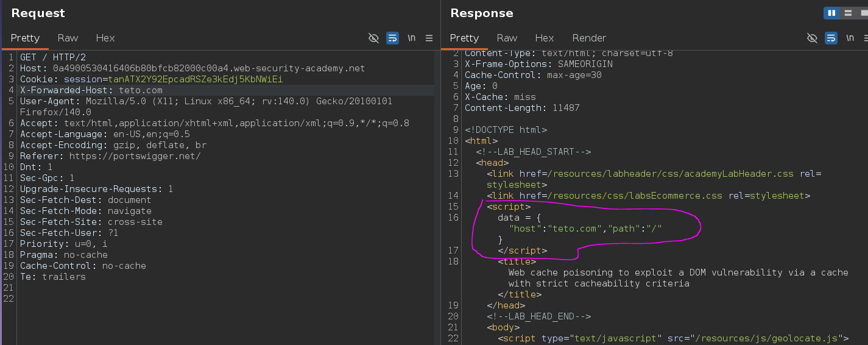868x345 pixels.
Task: Click the Accept-Language header line
Action: coord(105,134)
